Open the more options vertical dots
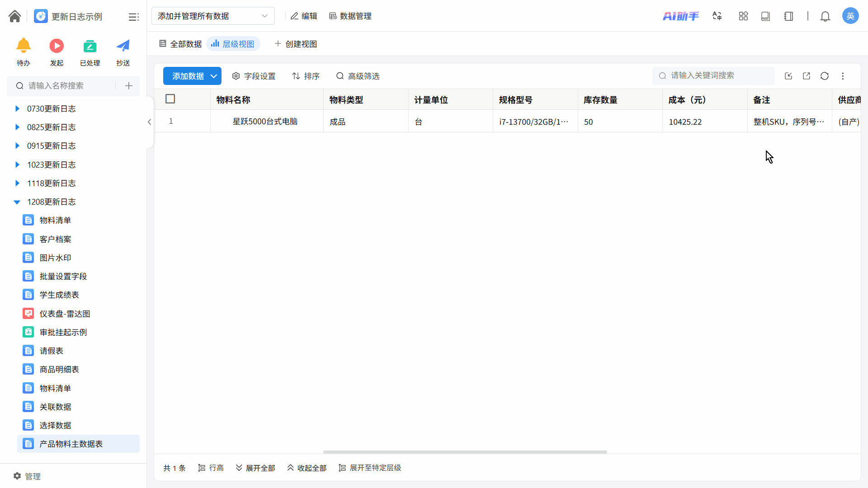Screen dimensions: 868x488 pos(843,76)
